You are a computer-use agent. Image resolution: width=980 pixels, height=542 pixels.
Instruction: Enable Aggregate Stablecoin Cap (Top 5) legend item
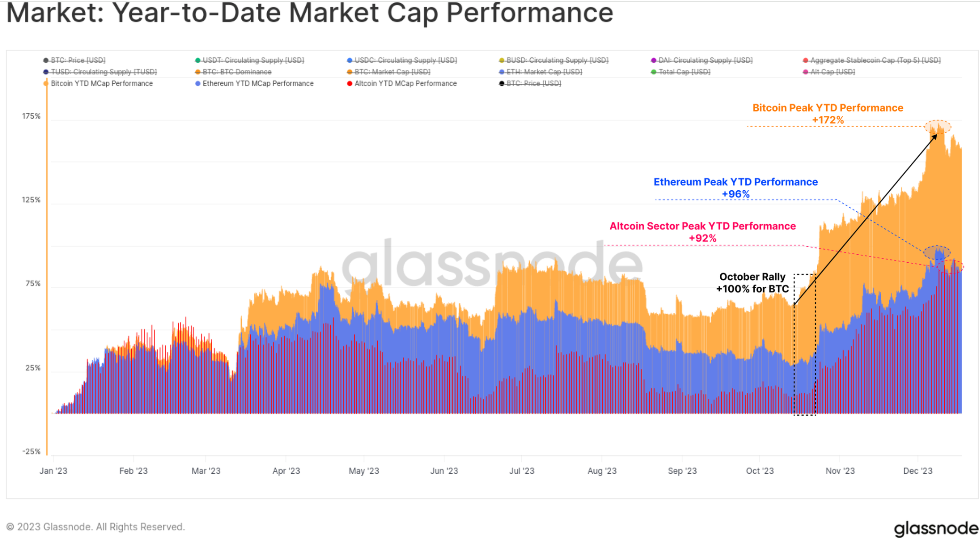coord(875,60)
